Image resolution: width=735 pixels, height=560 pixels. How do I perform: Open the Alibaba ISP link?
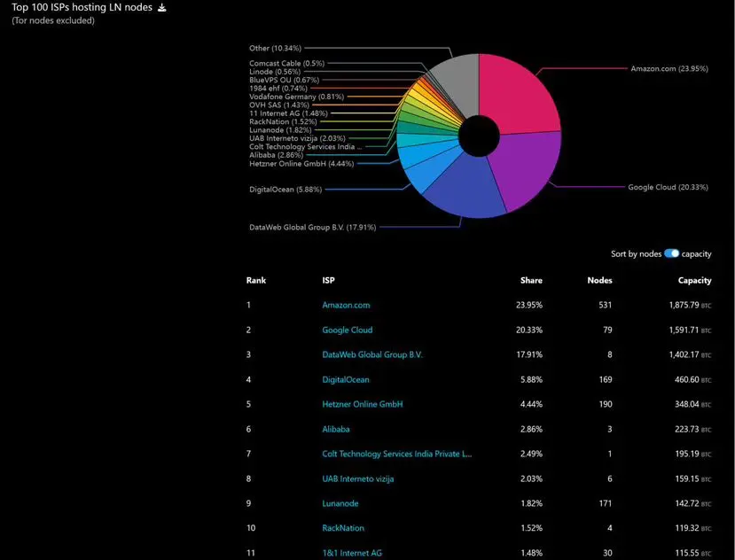coord(336,429)
